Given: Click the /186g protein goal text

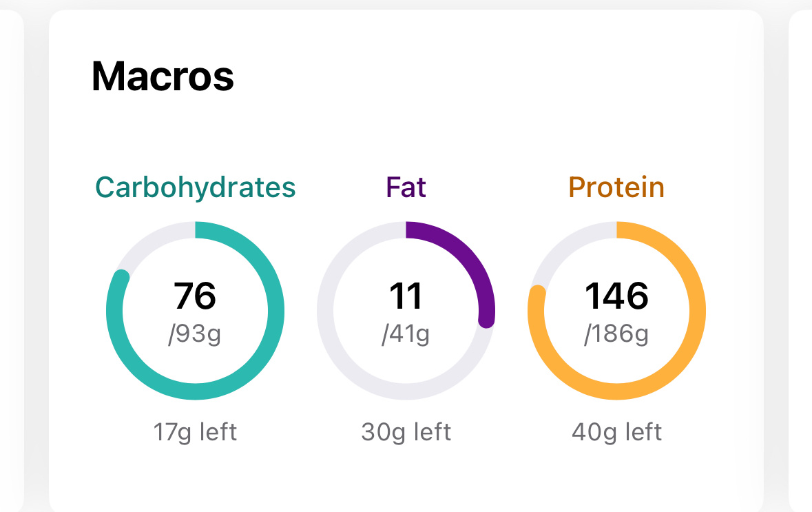Looking at the screenshot, I should (x=616, y=334).
